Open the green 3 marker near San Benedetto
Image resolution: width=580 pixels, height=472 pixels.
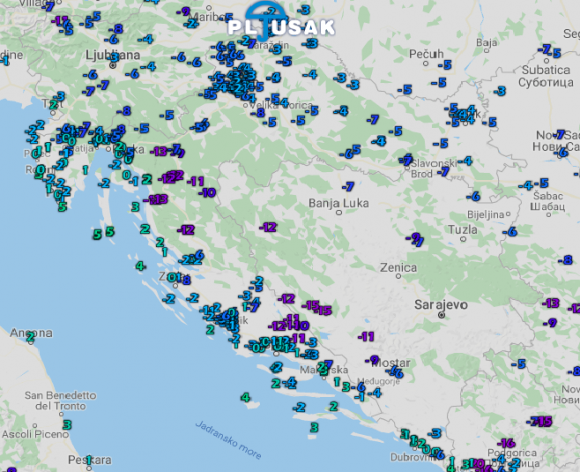[67, 424]
